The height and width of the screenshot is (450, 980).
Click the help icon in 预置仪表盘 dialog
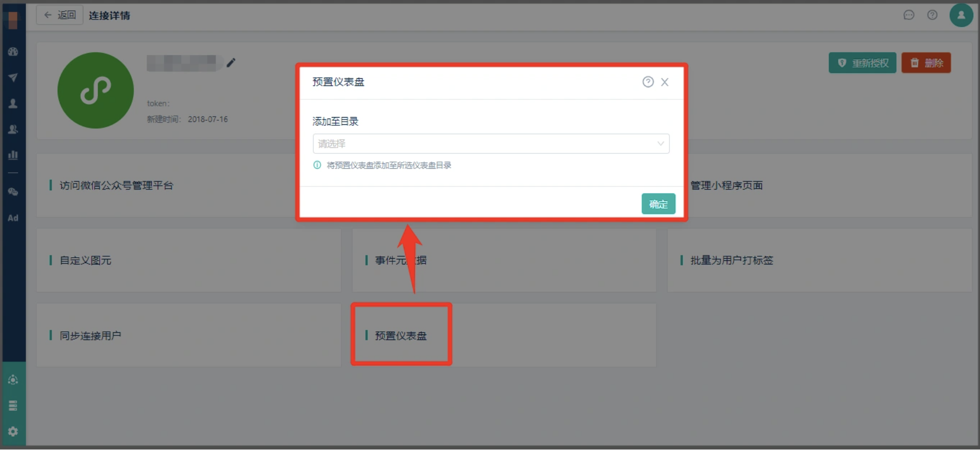(648, 82)
